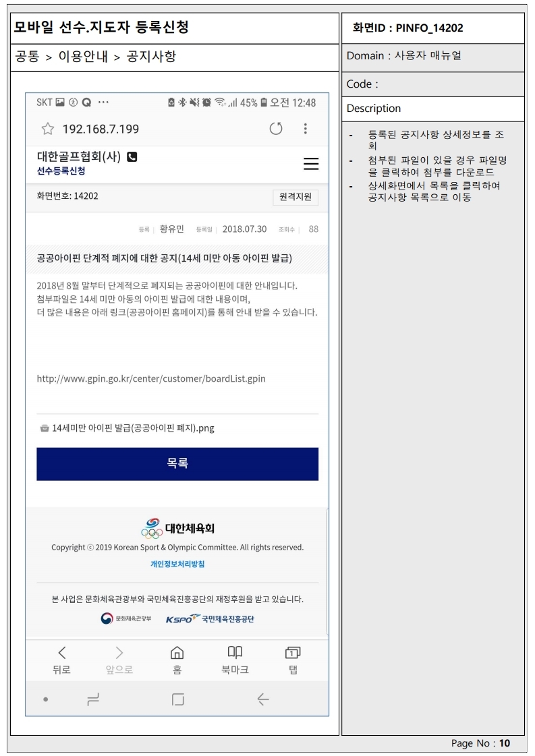Bookmark the page with the star icon
Image resolution: width=535 pixels, height=756 pixels.
click(x=47, y=129)
